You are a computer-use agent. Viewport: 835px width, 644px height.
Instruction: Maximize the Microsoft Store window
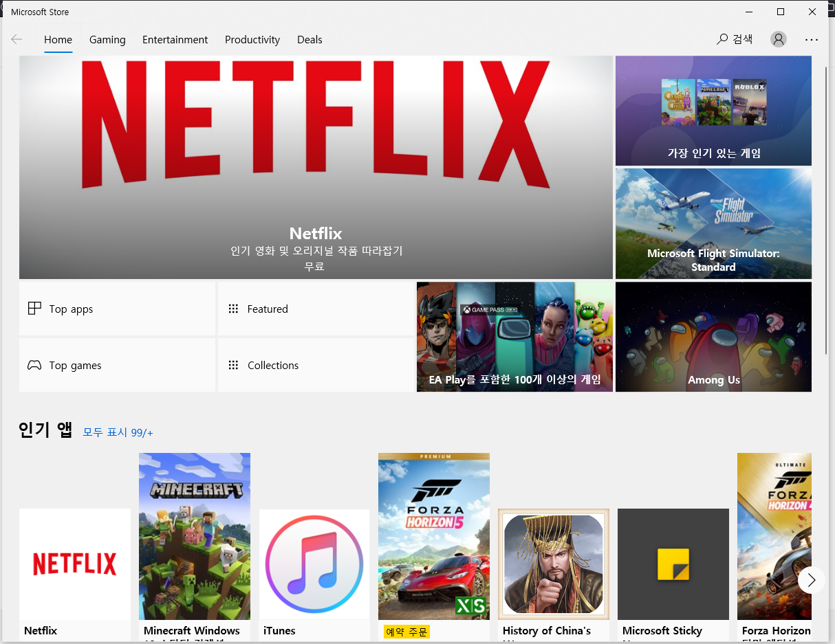[x=781, y=12]
